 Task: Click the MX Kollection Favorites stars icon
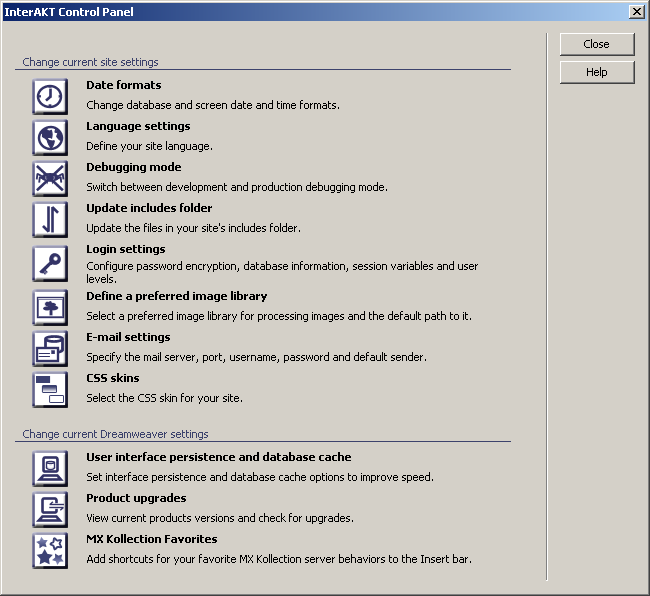tap(49, 550)
